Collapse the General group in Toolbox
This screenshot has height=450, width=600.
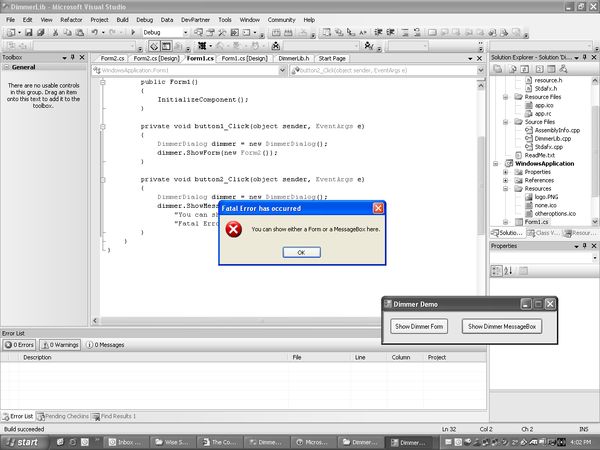pos(6,67)
